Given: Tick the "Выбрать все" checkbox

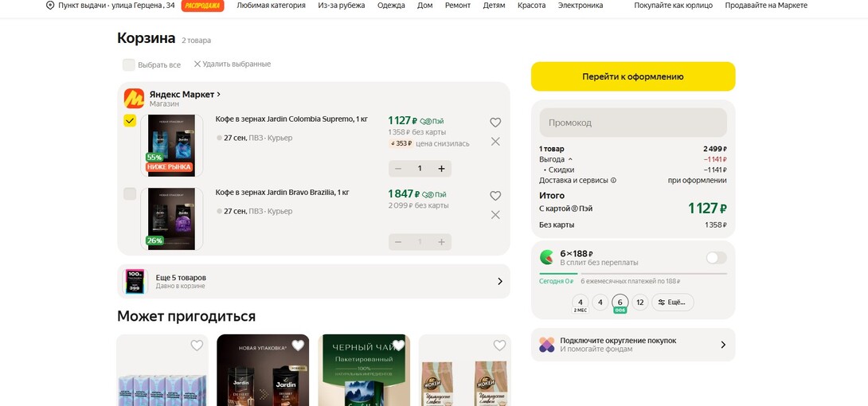Looking at the screenshot, I should tap(128, 64).
